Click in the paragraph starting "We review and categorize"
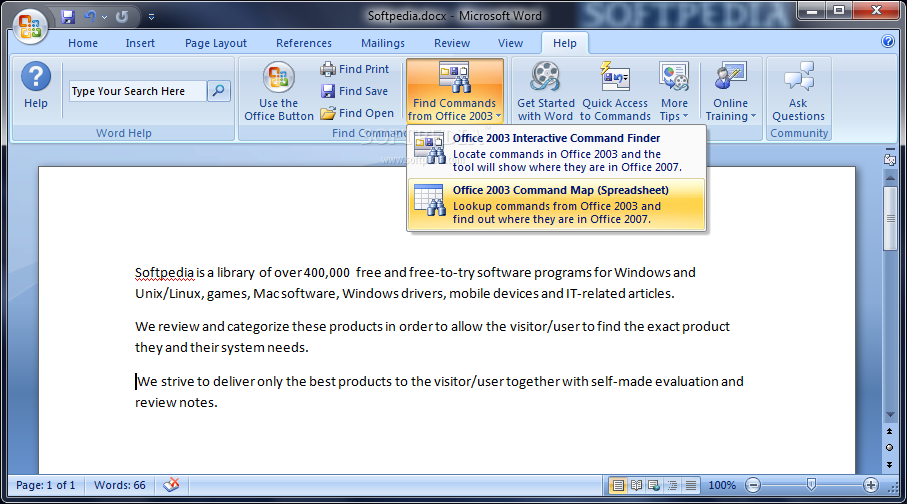 [x=432, y=337]
